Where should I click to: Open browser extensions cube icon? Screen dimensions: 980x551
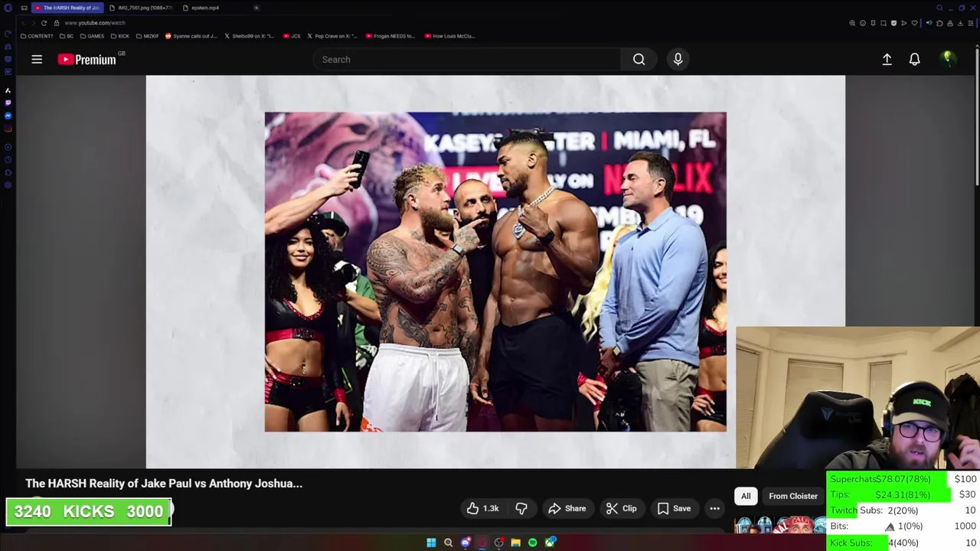tap(939, 23)
